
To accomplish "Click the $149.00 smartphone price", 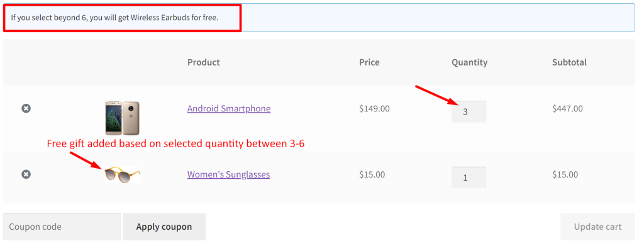I will click(375, 108).
